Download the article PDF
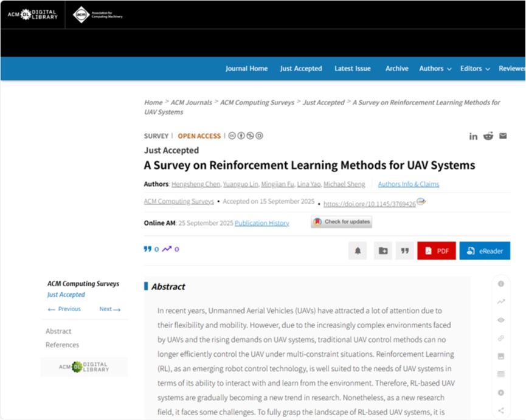Screen dimensions: 526x420 coord(436,250)
